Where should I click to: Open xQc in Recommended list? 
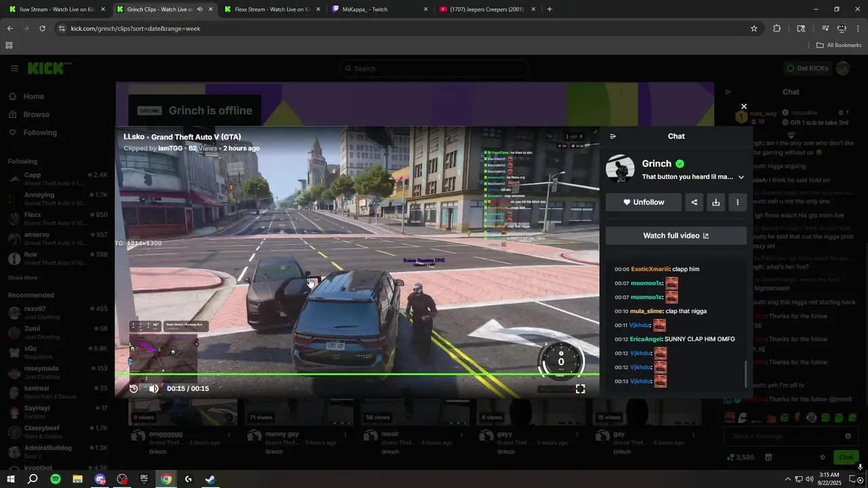pos(58,352)
